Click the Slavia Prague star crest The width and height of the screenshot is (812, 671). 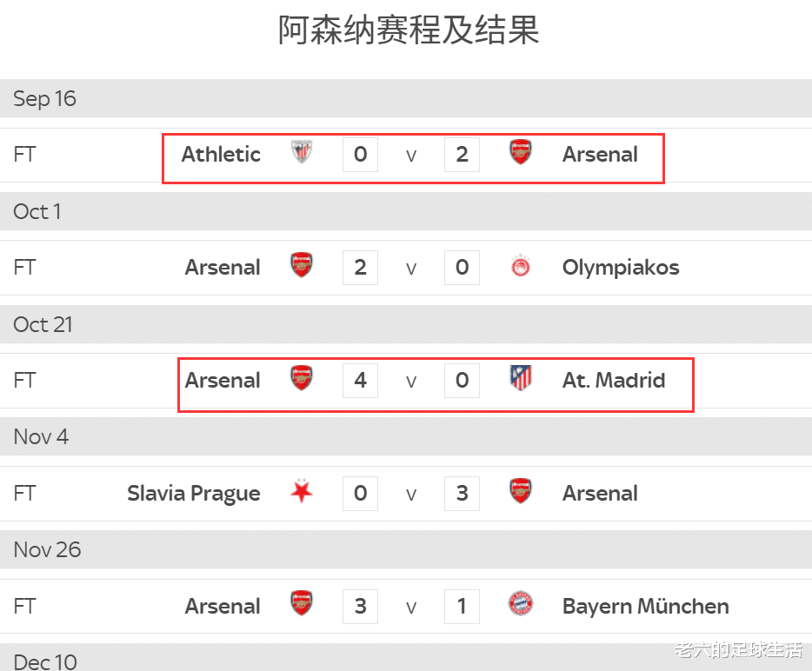[302, 493]
